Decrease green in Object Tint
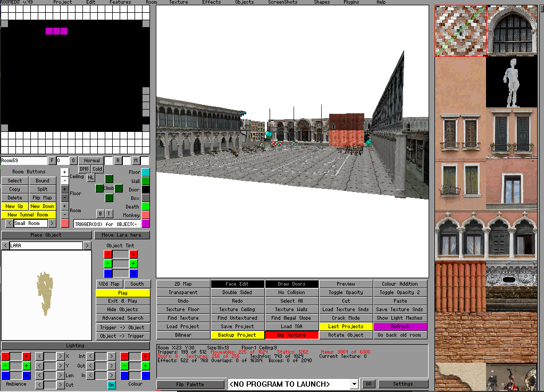Screen dimensions: 544x392 (x=108, y=264)
